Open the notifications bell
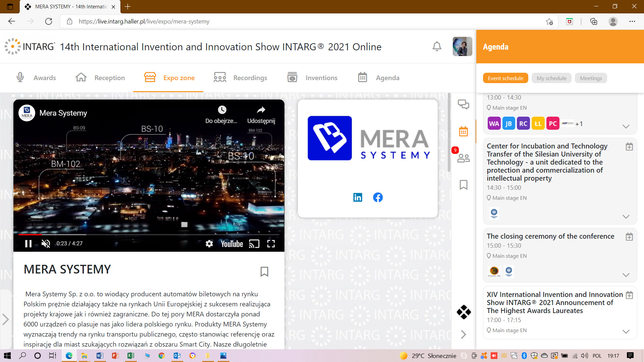644x362 pixels. (437, 47)
